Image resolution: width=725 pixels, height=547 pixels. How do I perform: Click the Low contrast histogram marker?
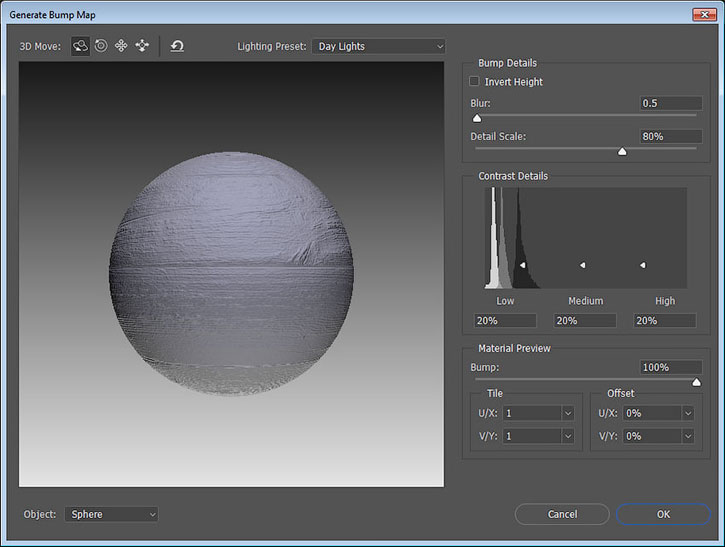(x=522, y=265)
